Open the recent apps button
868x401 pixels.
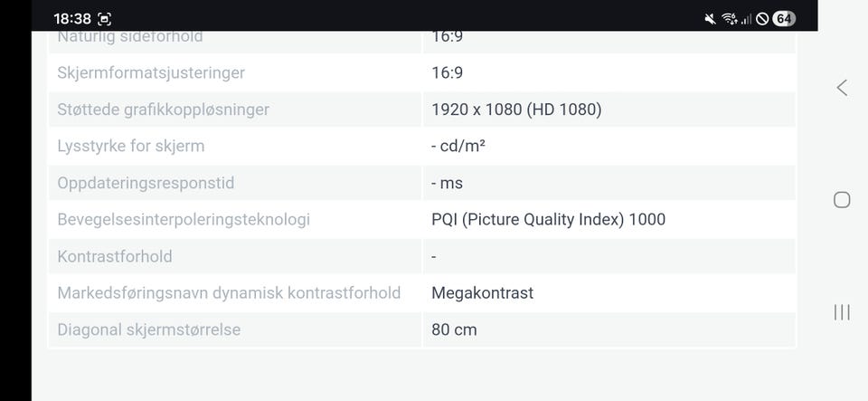point(842,312)
